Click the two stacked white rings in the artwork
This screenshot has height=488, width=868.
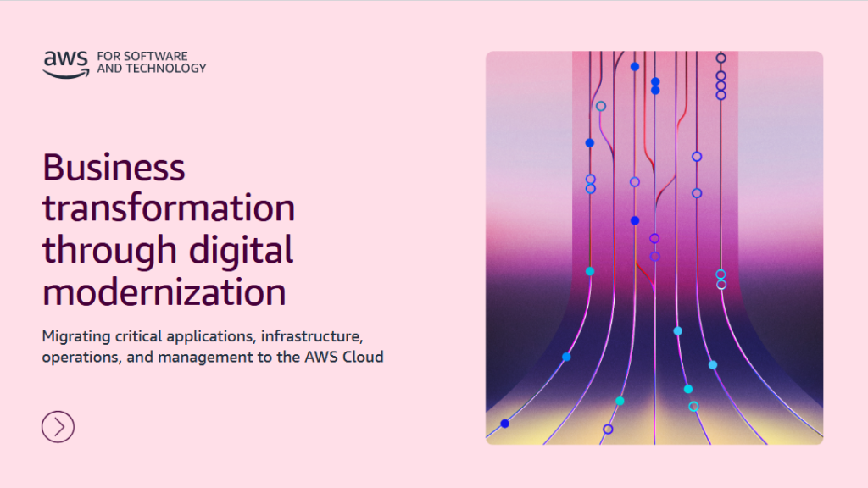point(721,279)
